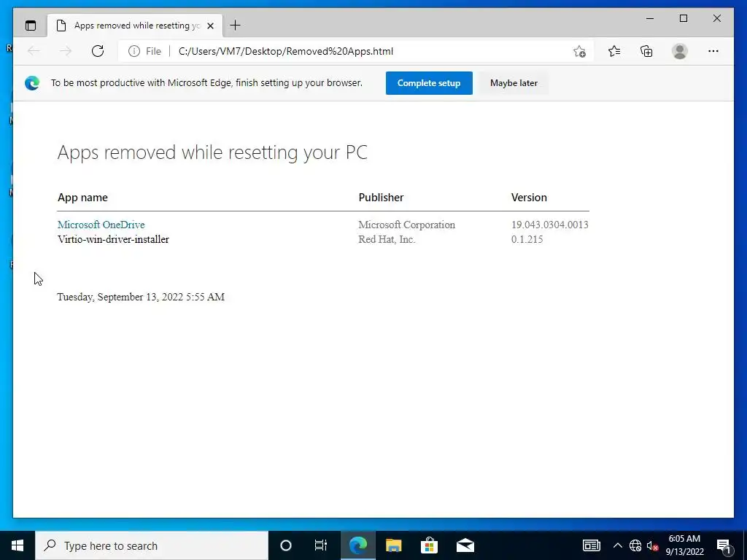Close the 'Apps removed while resetting' tab

pyautogui.click(x=210, y=26)
